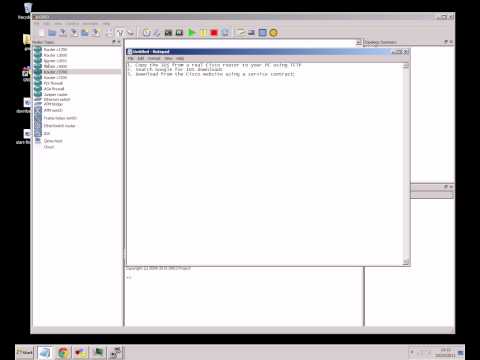Click the Reload all devices icon
480x360 pixels.
[225, 33]
